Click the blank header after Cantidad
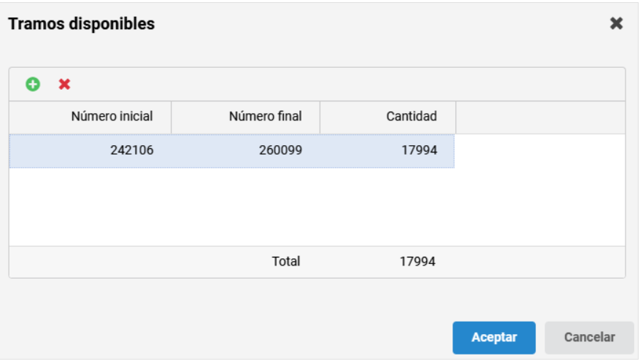The height and width of the screenshot is (364, 643). tap(541, 117)
